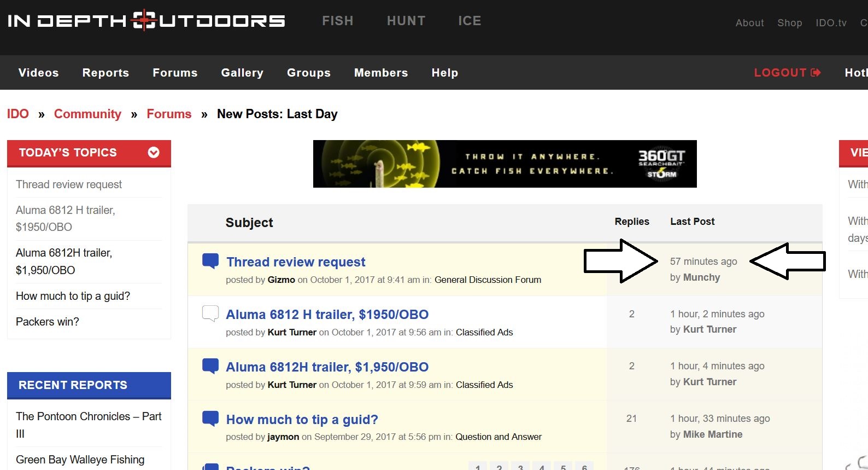Screen dimensions: 868x470
Task: Open the ICE top menu
Action: [470, 21]
